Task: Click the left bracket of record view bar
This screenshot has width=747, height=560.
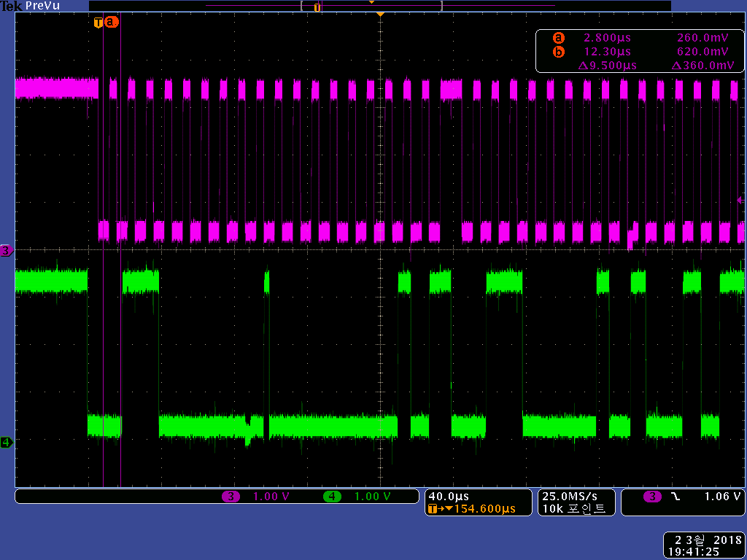Action: click(302, 6)
